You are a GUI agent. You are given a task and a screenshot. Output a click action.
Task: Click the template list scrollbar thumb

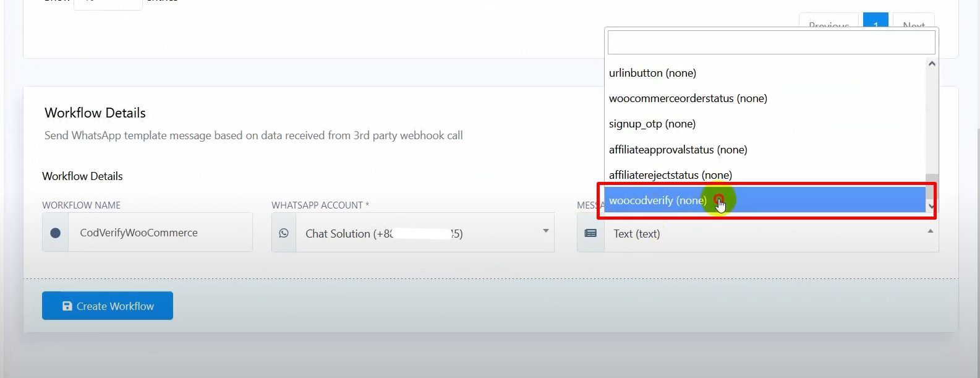[932, 180]
